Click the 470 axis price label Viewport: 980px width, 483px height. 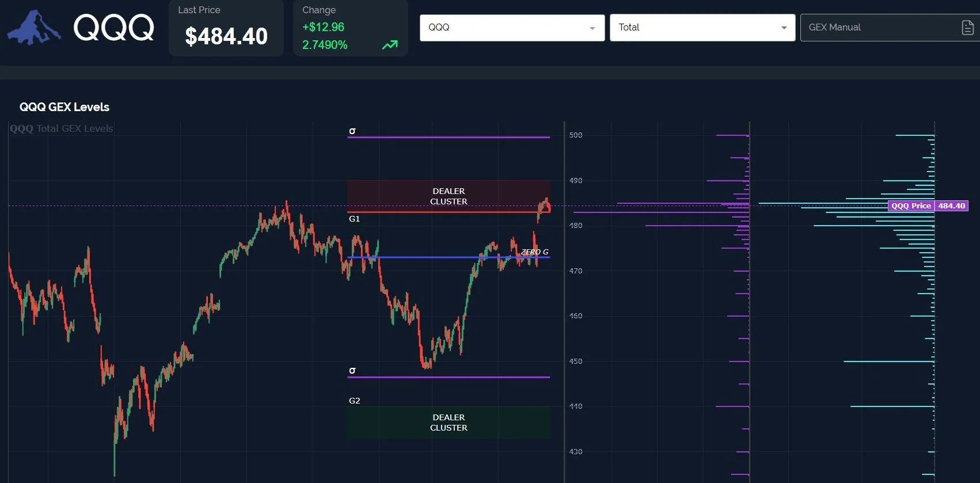576,271
